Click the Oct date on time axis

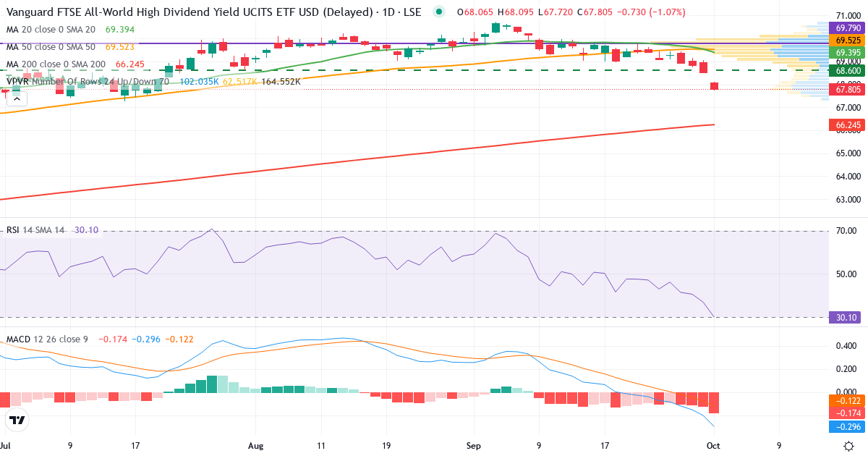[x=715, y=446]
